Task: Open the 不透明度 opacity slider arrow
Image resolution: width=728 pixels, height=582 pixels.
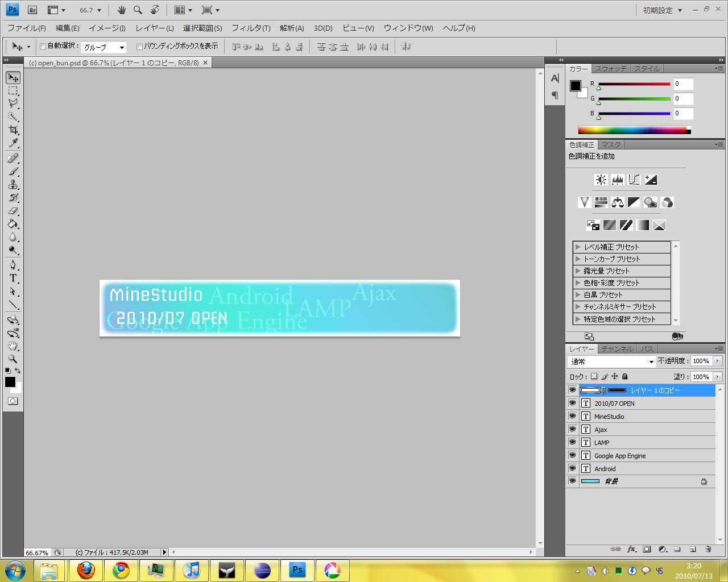Action: point(717,361)
